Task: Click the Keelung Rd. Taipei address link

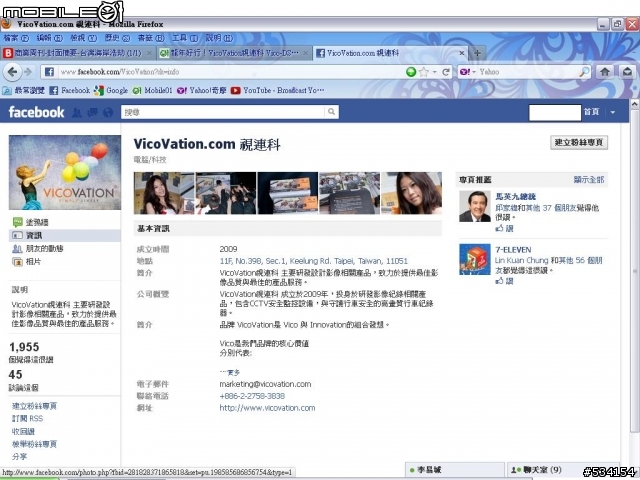Action: click(313, 261)
